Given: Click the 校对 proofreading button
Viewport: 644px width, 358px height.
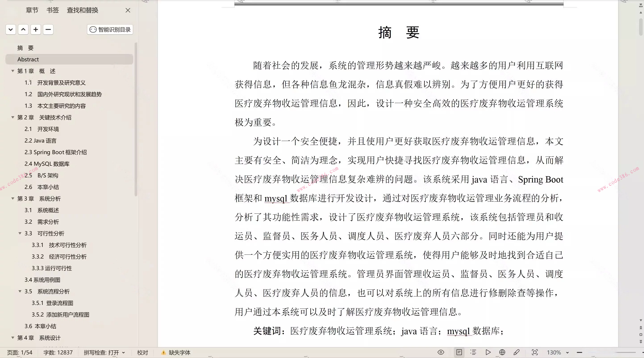Looking at the screenshot, I should [x=142, y=352].
